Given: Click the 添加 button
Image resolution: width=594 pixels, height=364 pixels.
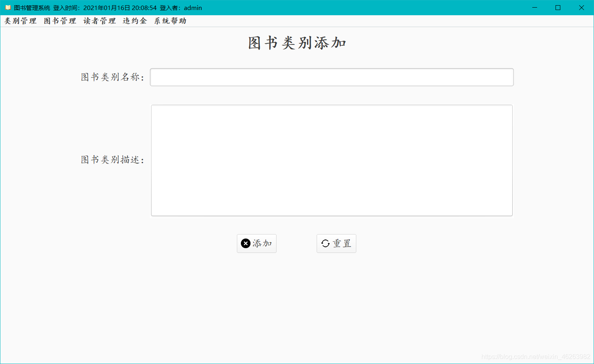Looking at the screenshot, I should (x=257, y=243).
